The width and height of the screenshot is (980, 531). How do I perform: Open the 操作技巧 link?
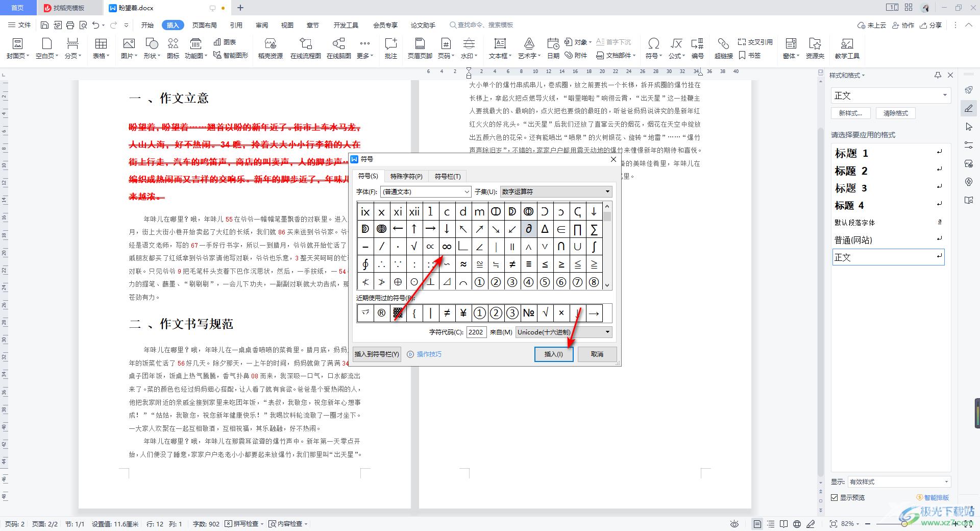[x=424, y=354]
